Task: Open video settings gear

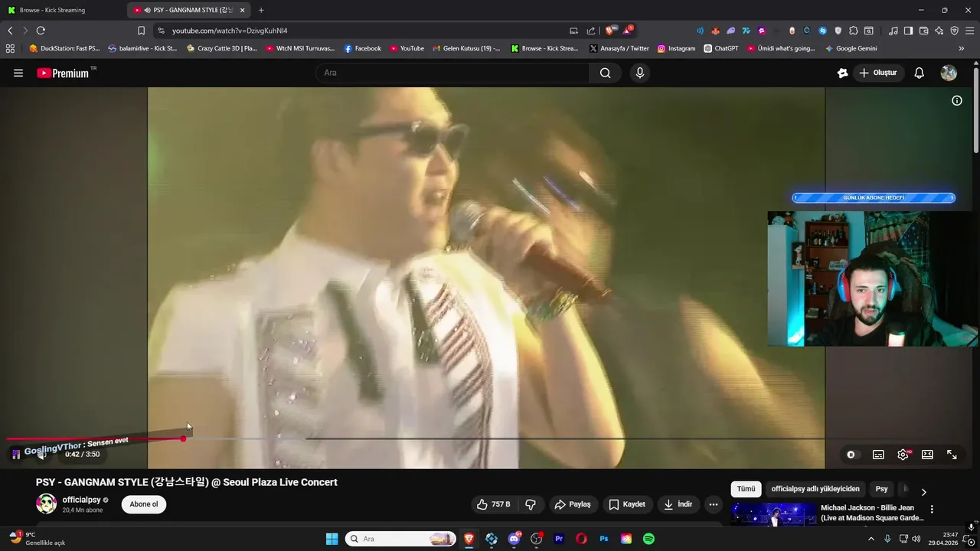Action: 903,455
